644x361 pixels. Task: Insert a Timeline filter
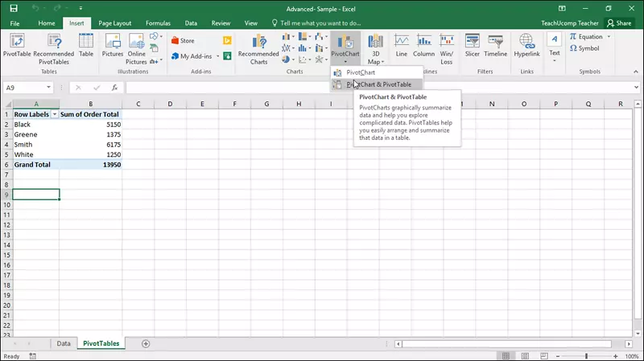(x=495, y=45)
